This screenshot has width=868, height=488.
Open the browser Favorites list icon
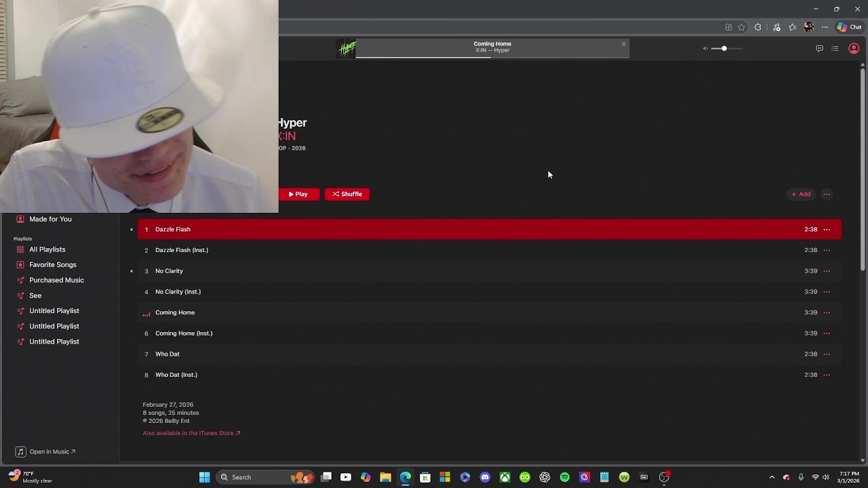(x=792, y=27)
